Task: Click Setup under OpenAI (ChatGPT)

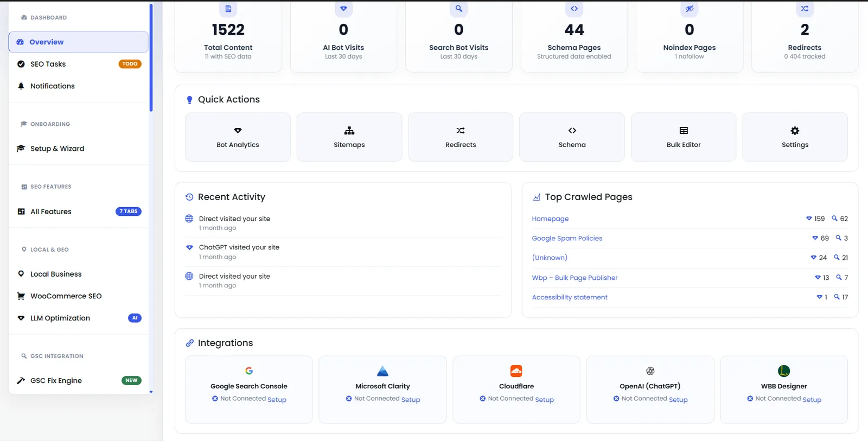Action: [678, 400]
